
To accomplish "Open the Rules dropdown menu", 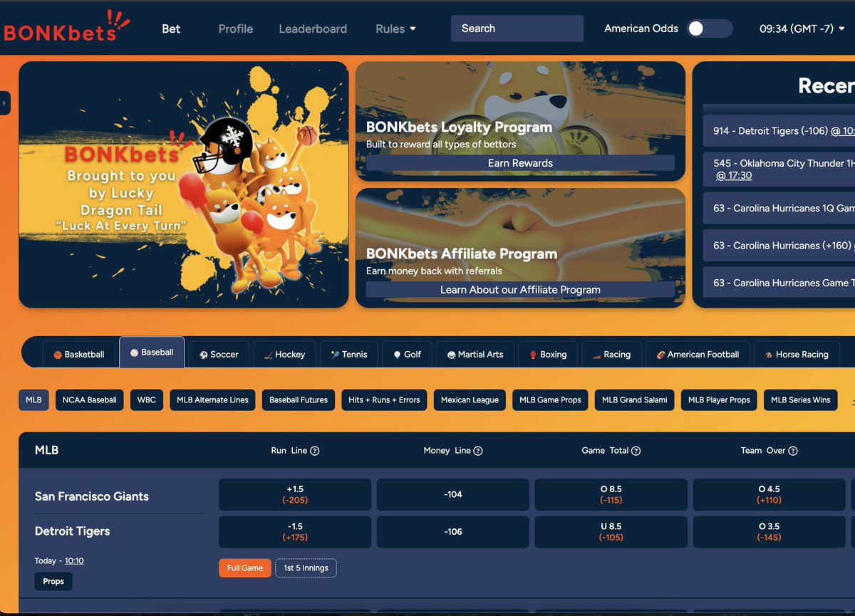I will tap(396, 29).
